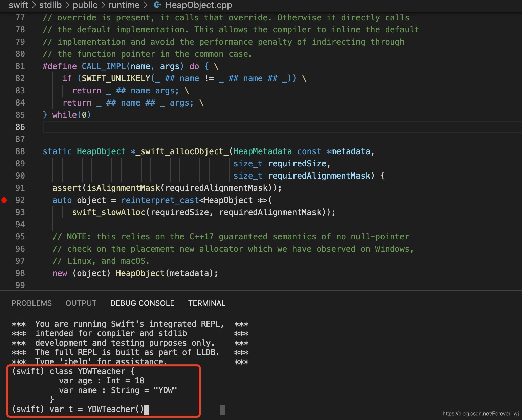Click terminal line 'var age : Int = 18'
The height and width of the screenshot is (420, 522).
click(102, 381)
